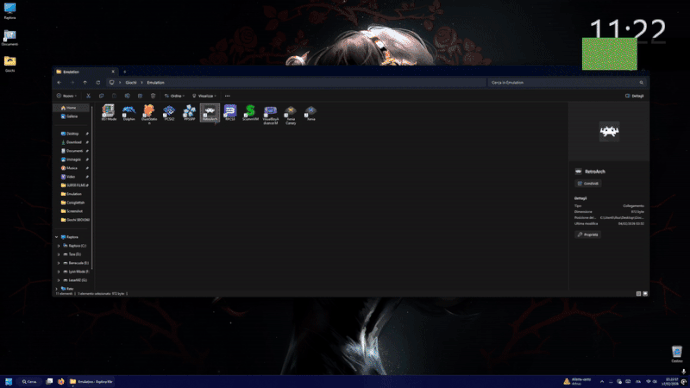Viewport: 690px width, 388px height.
Task: Click the Condividi button
Action: (x=588, y=183)
